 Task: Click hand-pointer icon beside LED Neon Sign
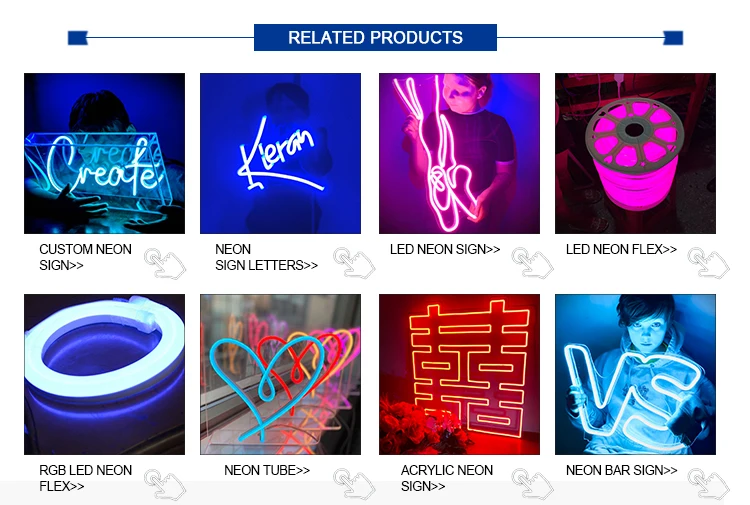pyautogui.click(x=532, y=263)
